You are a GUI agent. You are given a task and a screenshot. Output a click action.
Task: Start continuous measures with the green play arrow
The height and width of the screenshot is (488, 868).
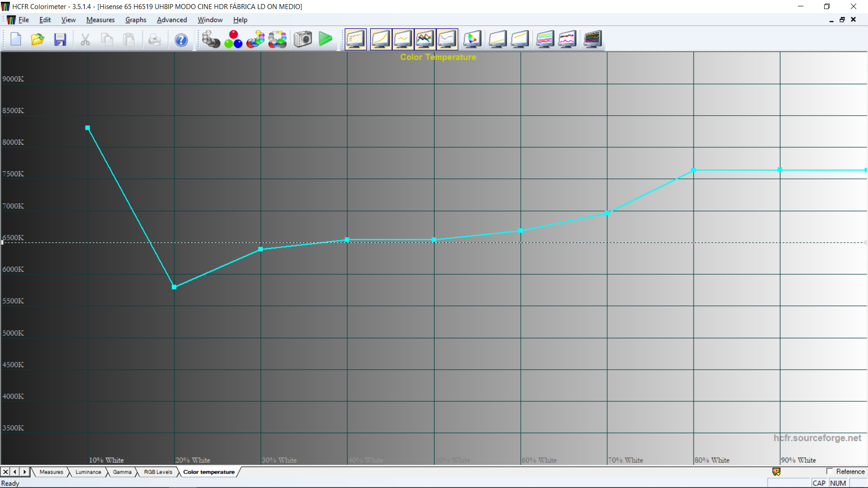(x=325, y=39)
